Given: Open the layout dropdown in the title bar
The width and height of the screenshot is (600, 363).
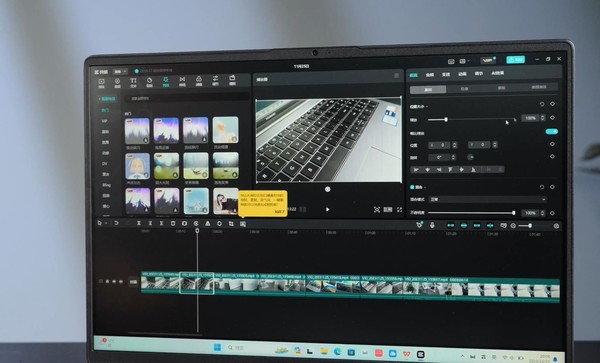Looking at the screenshot, I should click(464, 61).
